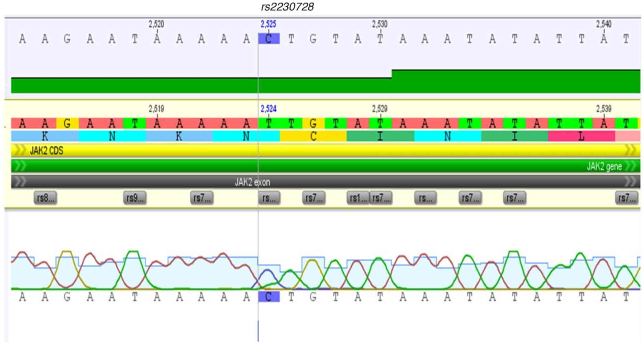
Task: Click right chevron arrows on JAK2 exon bar
Action: (x=630, y=182)
